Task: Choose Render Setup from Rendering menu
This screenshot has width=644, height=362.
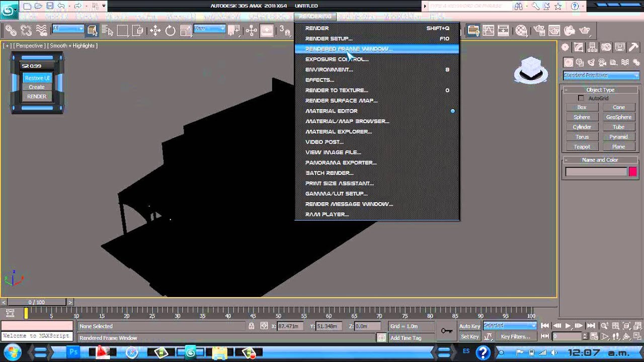Action: 377,39
